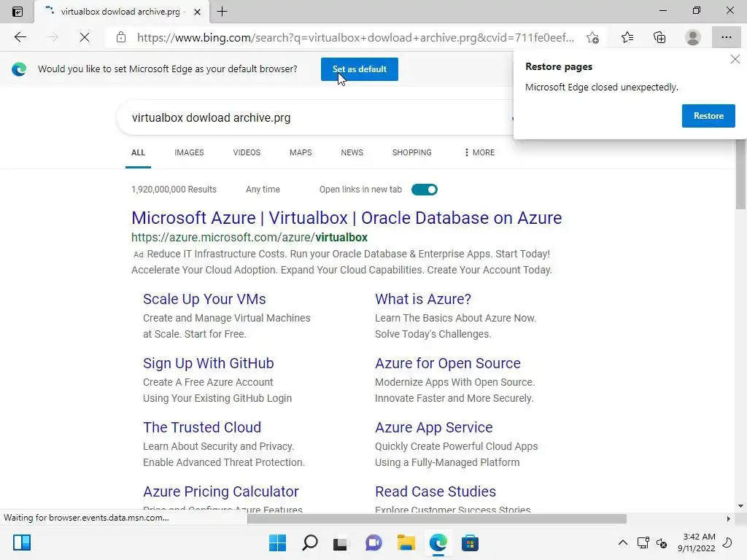The height and width of the screenshot is (560, 747).
Task: Open Azure App Service link
Action: [x=433, y=427]
